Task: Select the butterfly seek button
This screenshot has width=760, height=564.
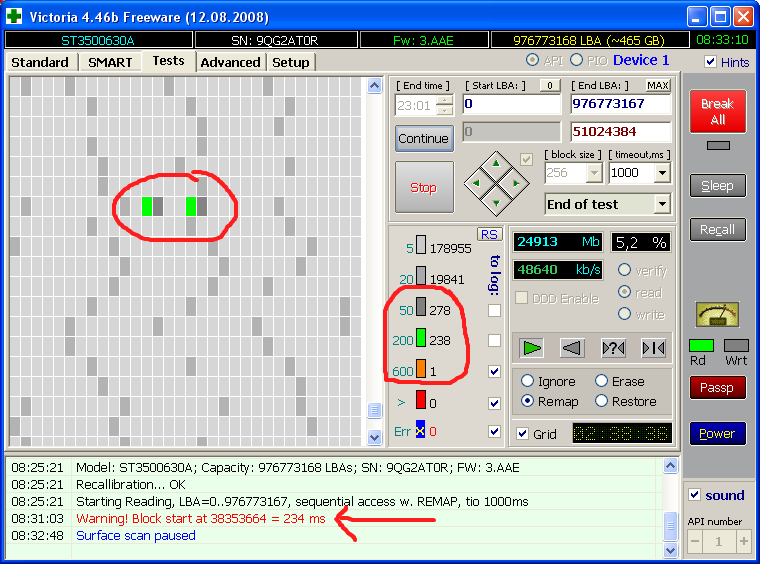Action: (653, 348)
